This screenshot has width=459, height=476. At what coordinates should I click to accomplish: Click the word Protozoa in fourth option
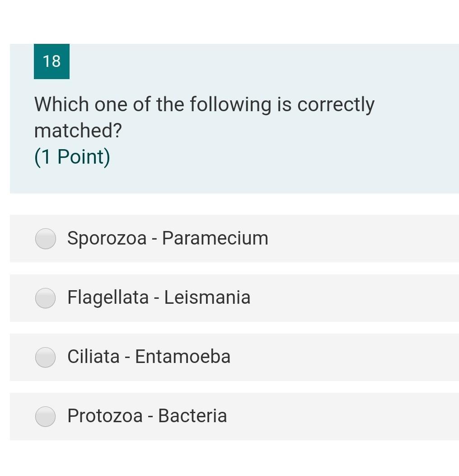(105, 416)
